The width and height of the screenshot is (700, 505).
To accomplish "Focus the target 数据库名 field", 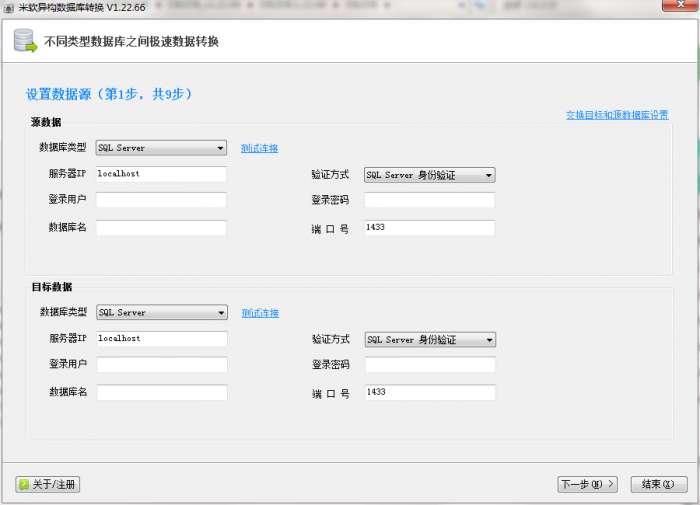I will pyautogui.click(x=161, y=392).
